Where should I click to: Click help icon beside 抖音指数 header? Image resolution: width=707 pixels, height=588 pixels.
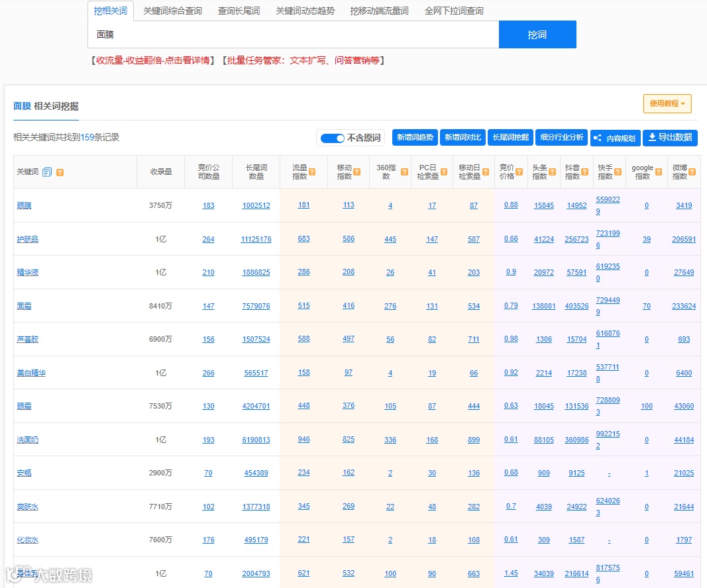585,171
